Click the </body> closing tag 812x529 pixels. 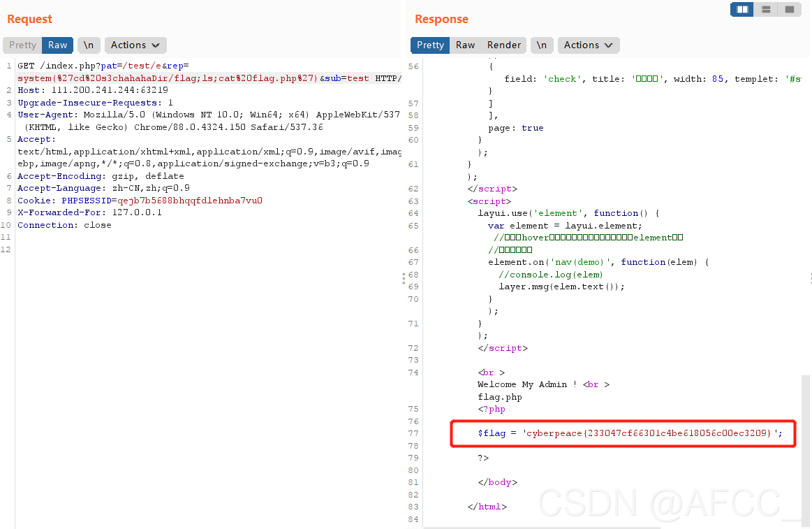pos(498,482)
